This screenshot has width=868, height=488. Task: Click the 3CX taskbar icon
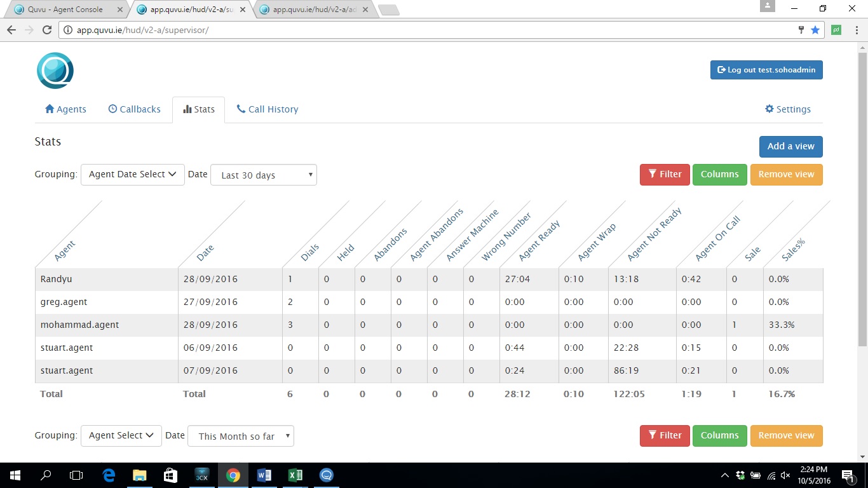tap(202, 475)
